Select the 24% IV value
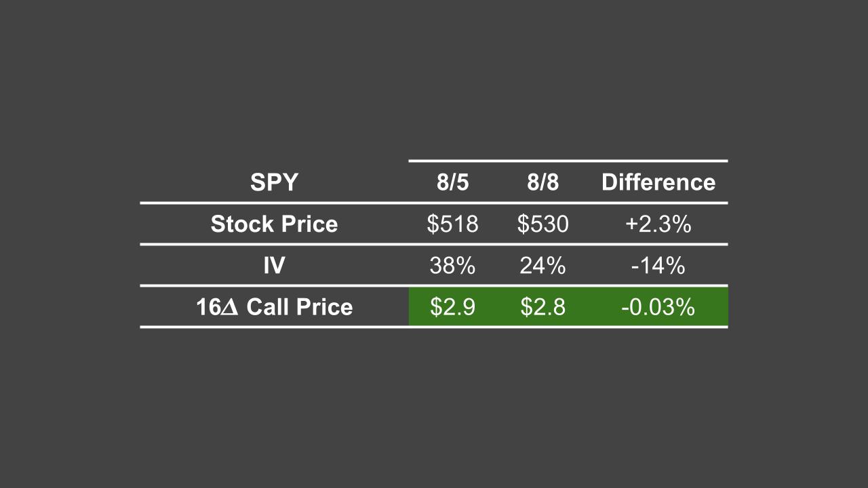The height and width of the screenshot is (488, 868). click(542, 266)
